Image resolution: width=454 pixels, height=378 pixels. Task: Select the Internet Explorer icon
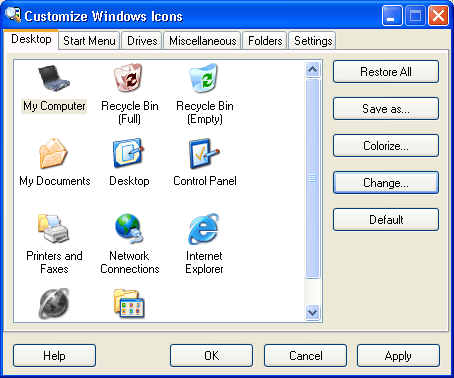click(x=204, y=229)
